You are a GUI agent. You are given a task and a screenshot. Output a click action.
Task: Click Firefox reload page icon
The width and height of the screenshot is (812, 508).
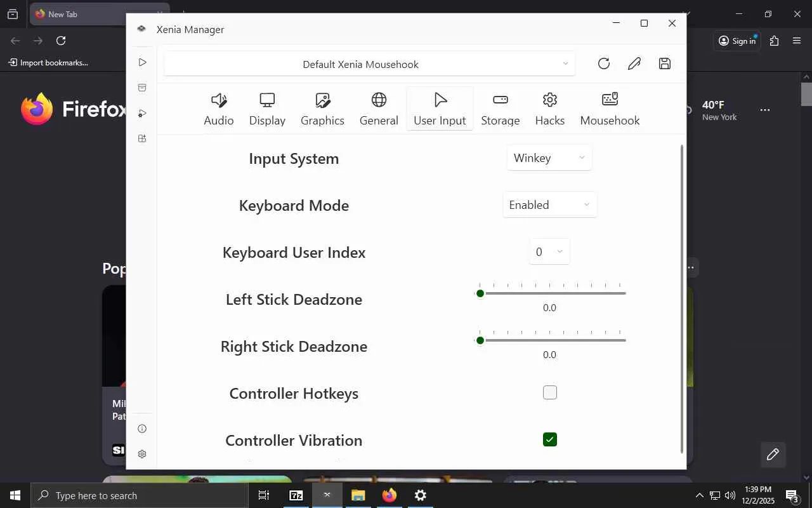coord(61,41)
